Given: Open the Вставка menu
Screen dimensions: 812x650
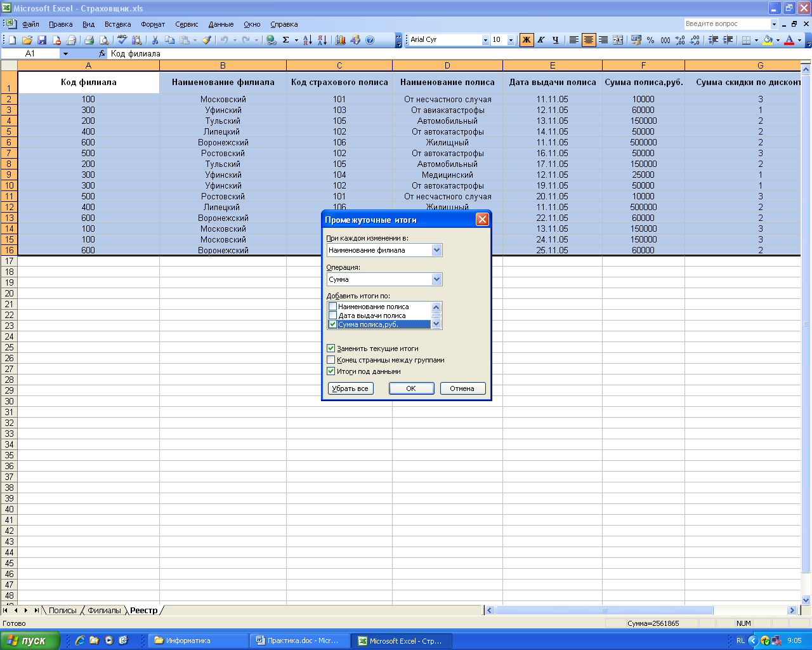Looking at the screenshot, I should click(x=117, y=24).
